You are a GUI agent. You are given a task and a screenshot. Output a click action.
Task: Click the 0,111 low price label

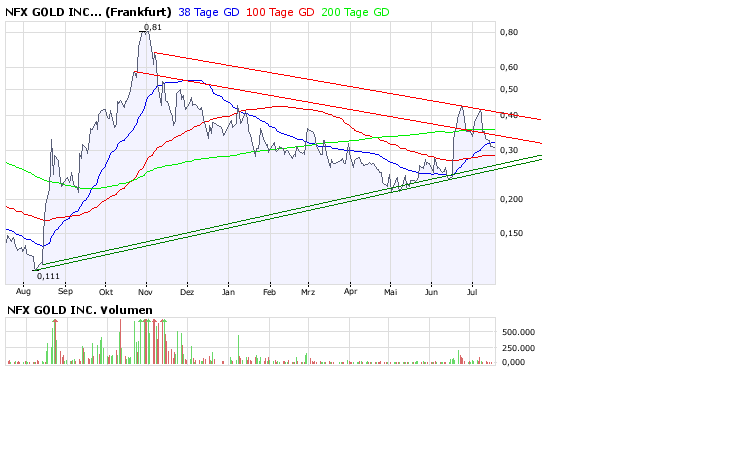(48, 276)
